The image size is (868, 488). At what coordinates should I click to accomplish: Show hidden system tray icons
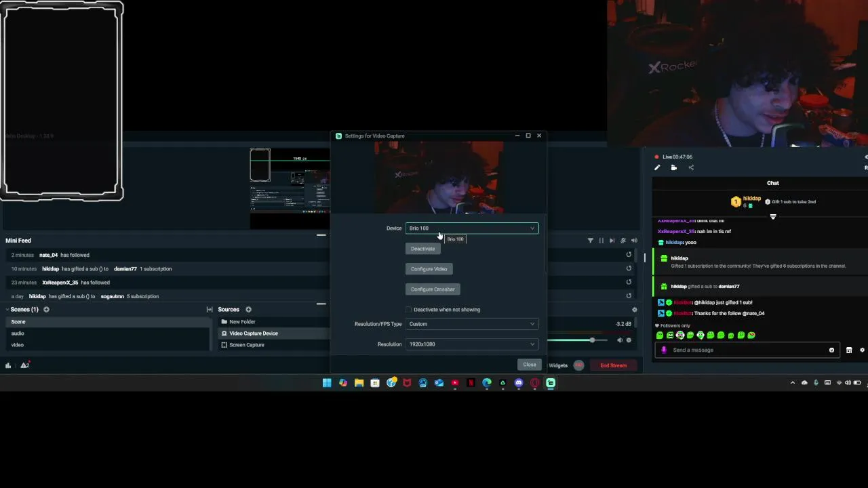[x=793, y=383]
